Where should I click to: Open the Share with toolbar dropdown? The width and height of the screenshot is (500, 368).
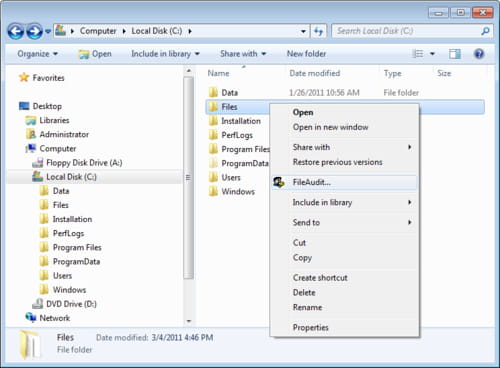coord(243,54)
